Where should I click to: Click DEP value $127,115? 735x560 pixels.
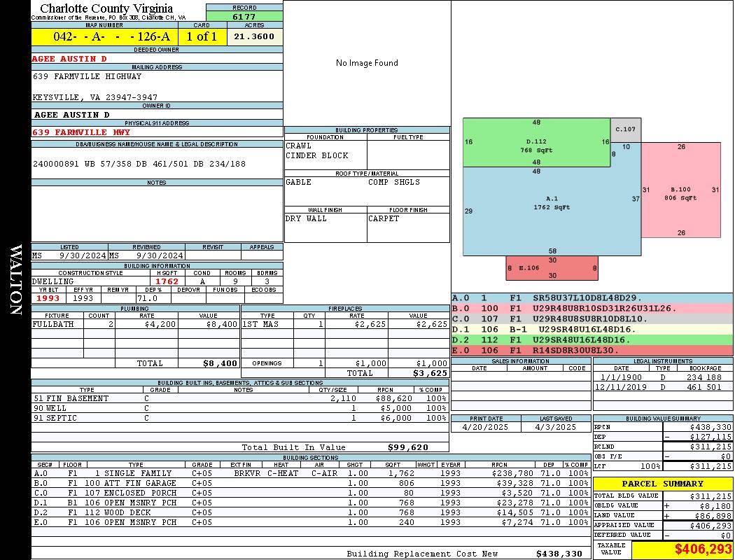coord(710,437)
